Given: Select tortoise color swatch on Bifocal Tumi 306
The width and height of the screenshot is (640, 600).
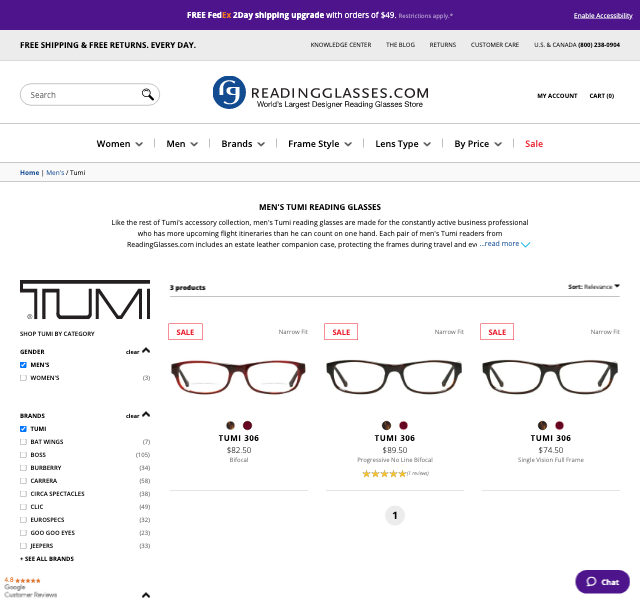Looking at the screenshot, I should (231, 425).
